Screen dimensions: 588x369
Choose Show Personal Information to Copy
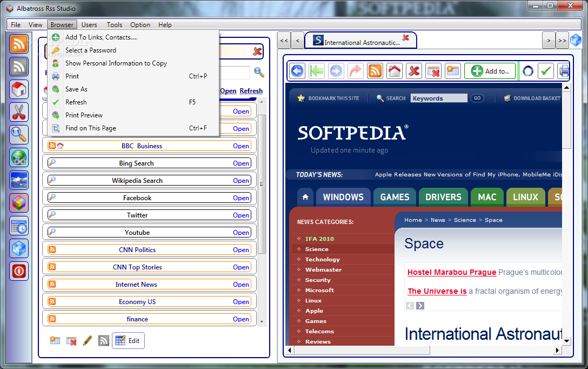pos(133,63)
